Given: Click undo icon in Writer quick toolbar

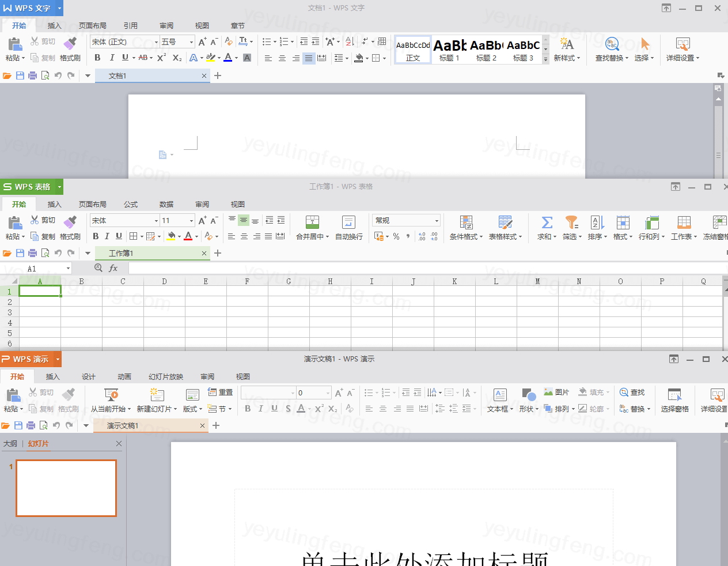Looking at the screenshot, I should [x=58, y=76].
